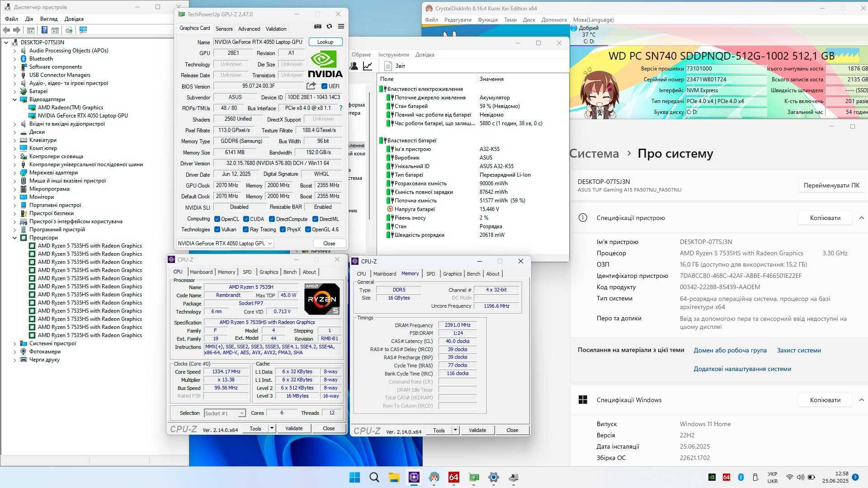868x488 pixels.
Task: Click the clock and date in taskbar
Action: click(x=835, y=477)
